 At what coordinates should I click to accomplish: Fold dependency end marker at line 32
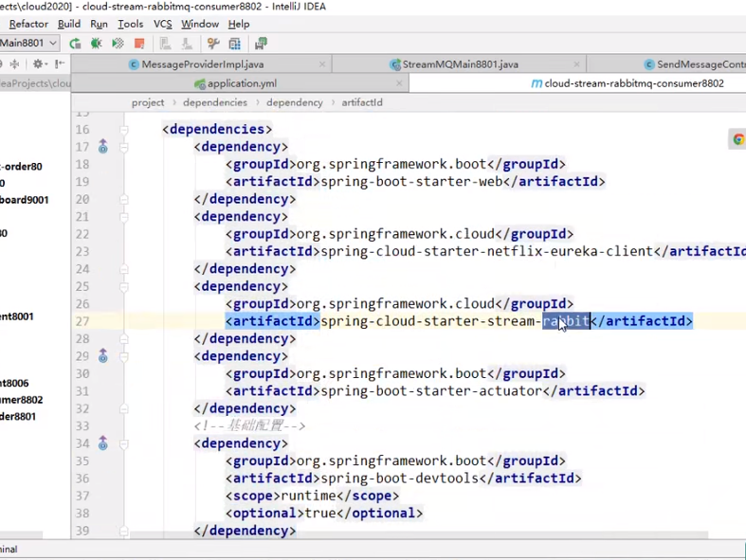123,409
